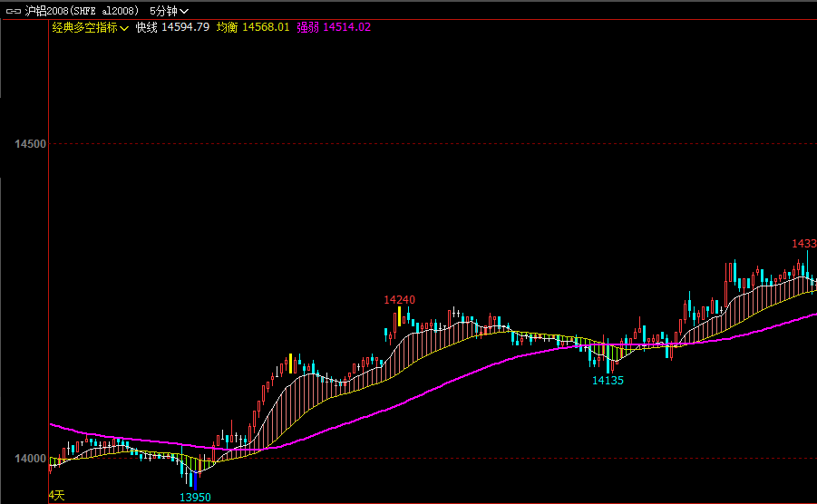The height and width of the screenshot is (504, 817).
Task: Open the 5分钟 timeframe dropdown
Action: tap(170, 11)
